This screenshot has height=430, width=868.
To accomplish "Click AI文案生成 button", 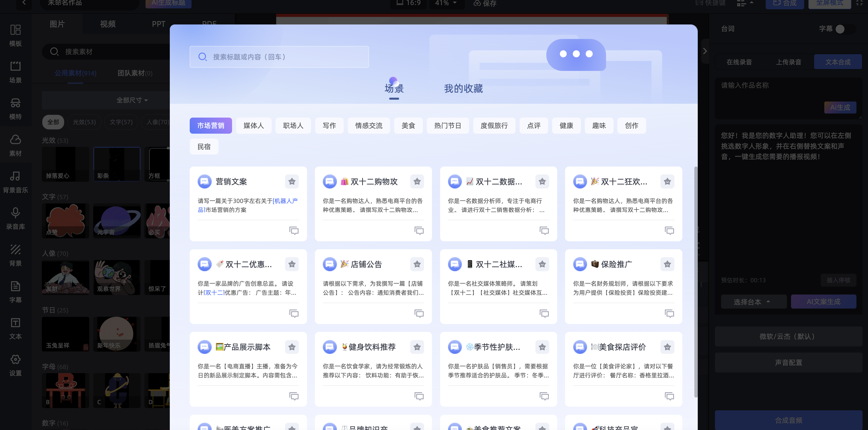I will tap(823, 302).
